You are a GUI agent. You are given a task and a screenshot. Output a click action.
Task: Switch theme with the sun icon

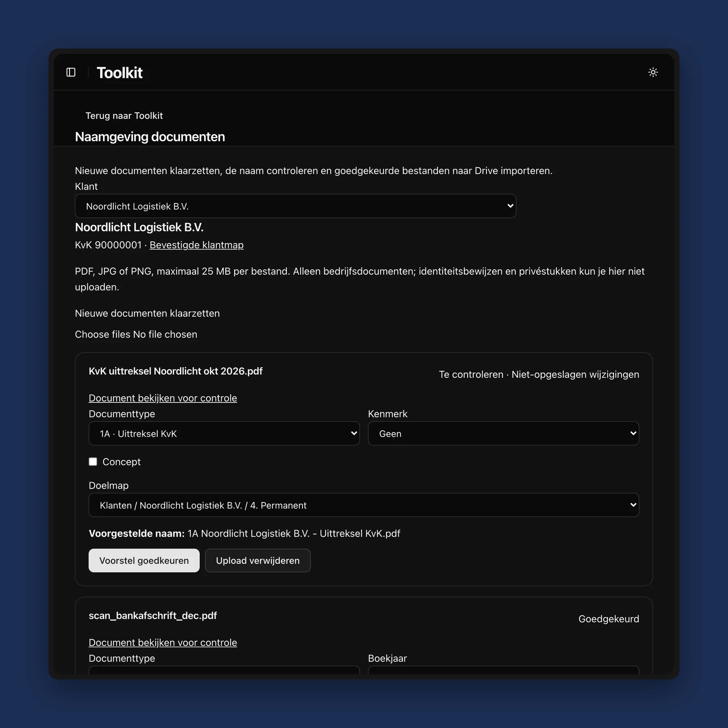point(653,72)
